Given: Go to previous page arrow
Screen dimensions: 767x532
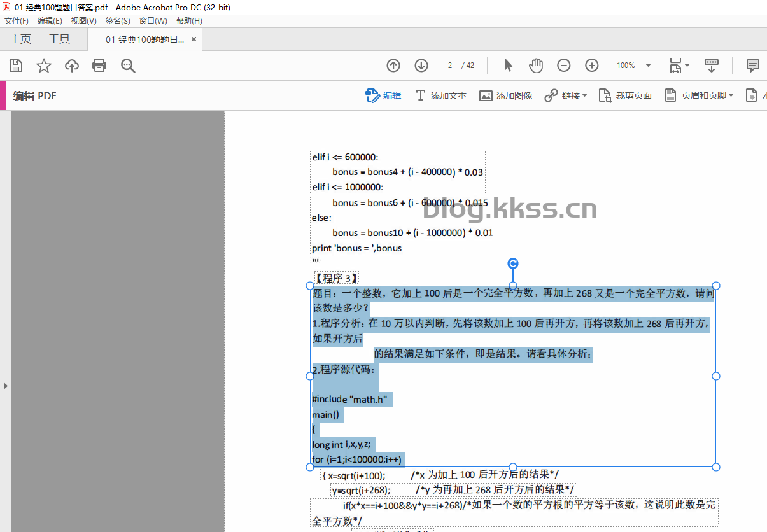Looking at the screenshot, I should pos(393,66).
